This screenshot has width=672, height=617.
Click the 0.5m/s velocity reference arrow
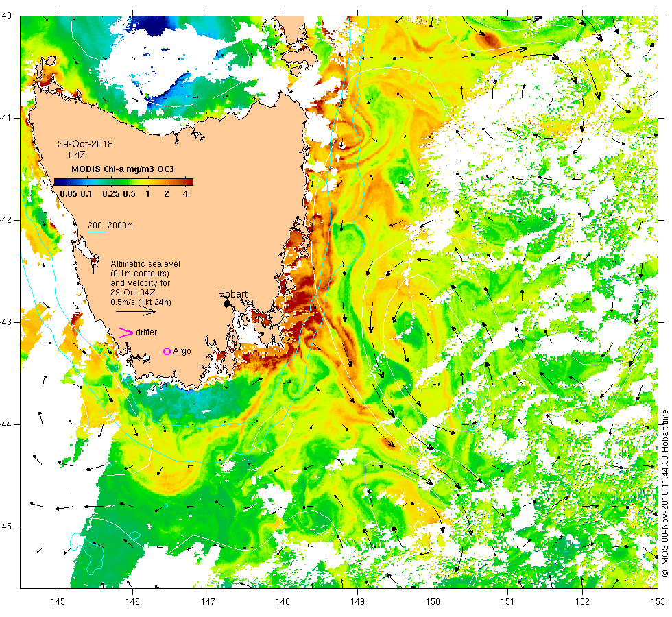coord(136,311)
